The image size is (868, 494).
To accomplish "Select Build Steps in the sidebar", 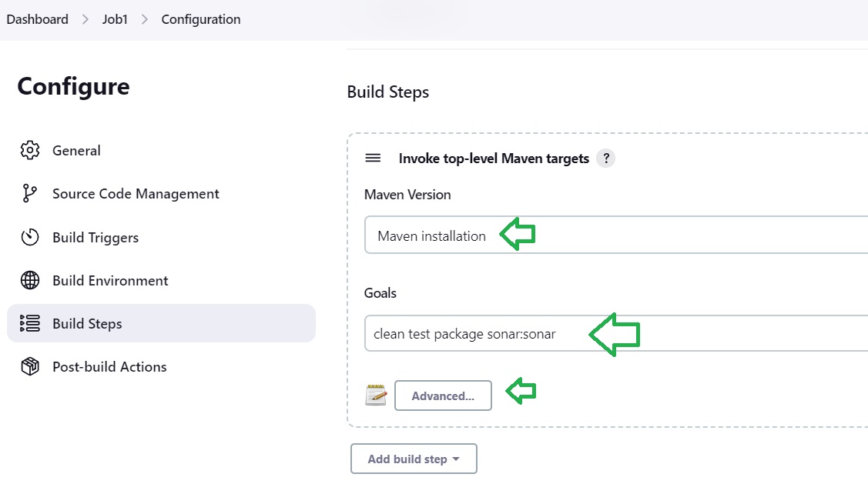I will 161,324.
